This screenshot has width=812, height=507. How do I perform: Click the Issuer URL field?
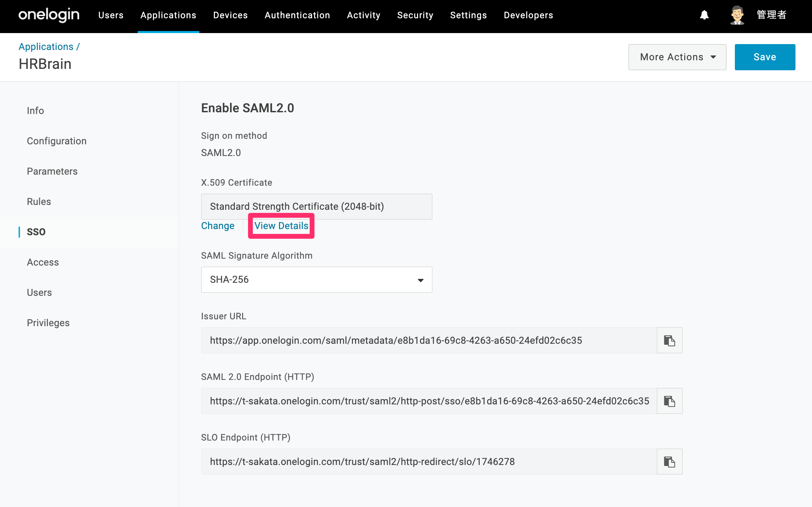click(x=429, y=340)
